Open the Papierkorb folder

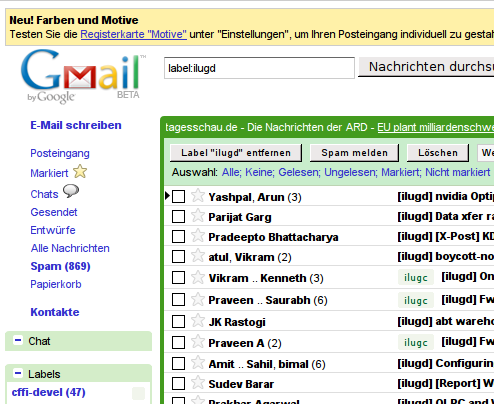coord(56,284)
